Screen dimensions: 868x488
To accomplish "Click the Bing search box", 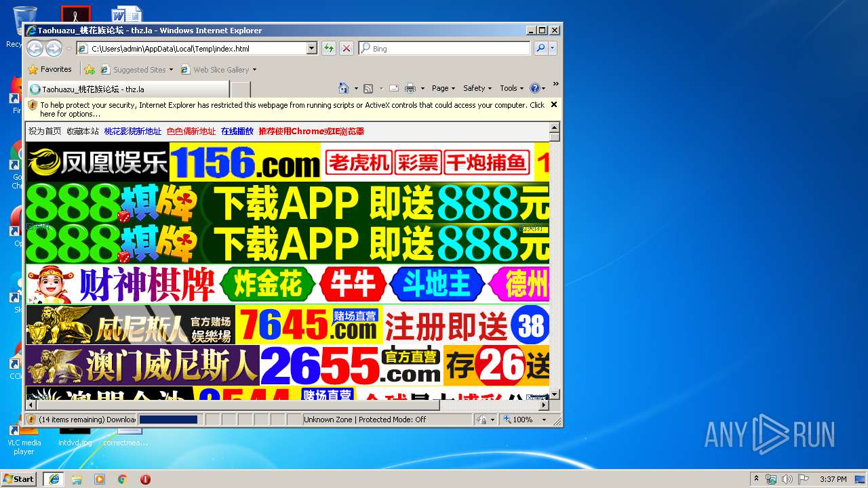I will coord(444,49).
